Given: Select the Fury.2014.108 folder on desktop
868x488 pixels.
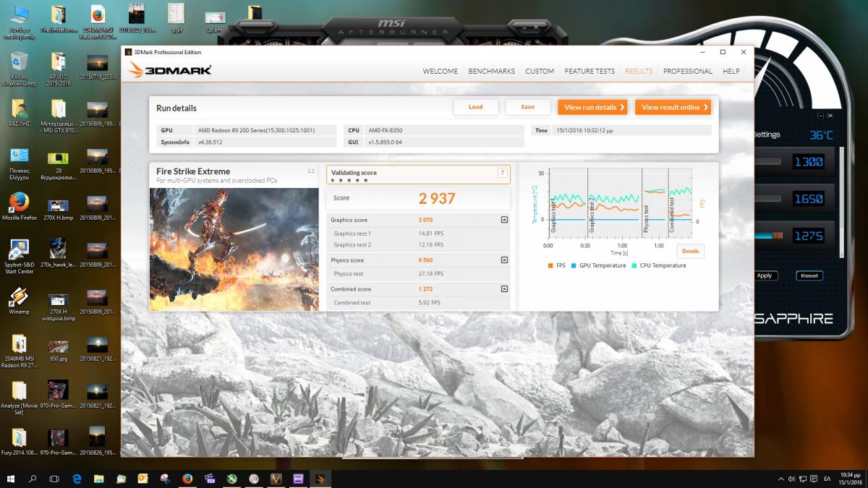Looking at the screenshot, I should [x=19, y=442].
